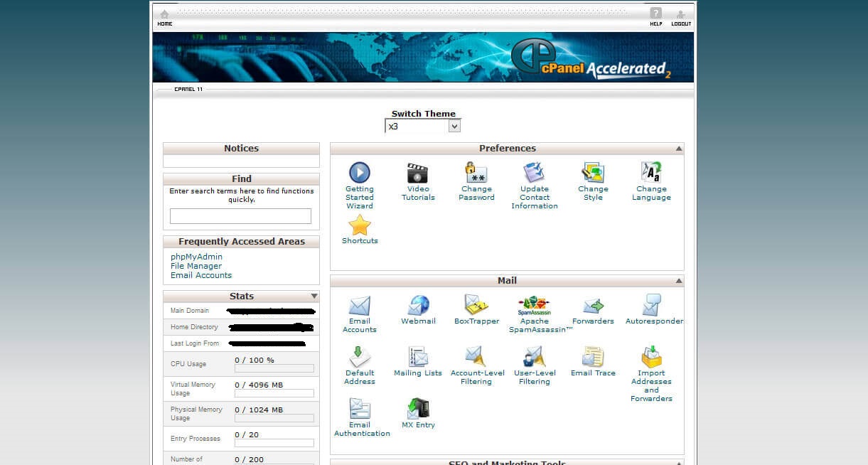Click the Find search input field
Screen dimensions: 868x465
click(x=240, y=216)
